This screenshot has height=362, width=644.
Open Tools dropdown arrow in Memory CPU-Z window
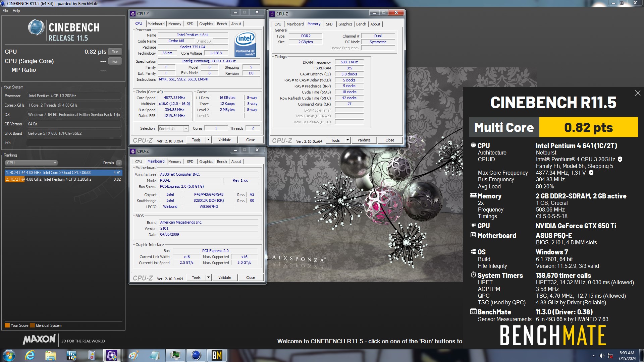347,140
